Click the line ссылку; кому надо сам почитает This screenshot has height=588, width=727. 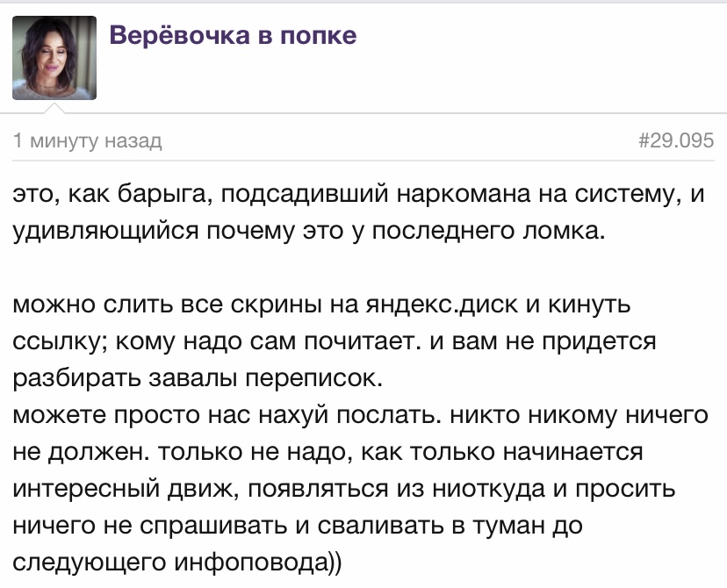tap(335, 341)
